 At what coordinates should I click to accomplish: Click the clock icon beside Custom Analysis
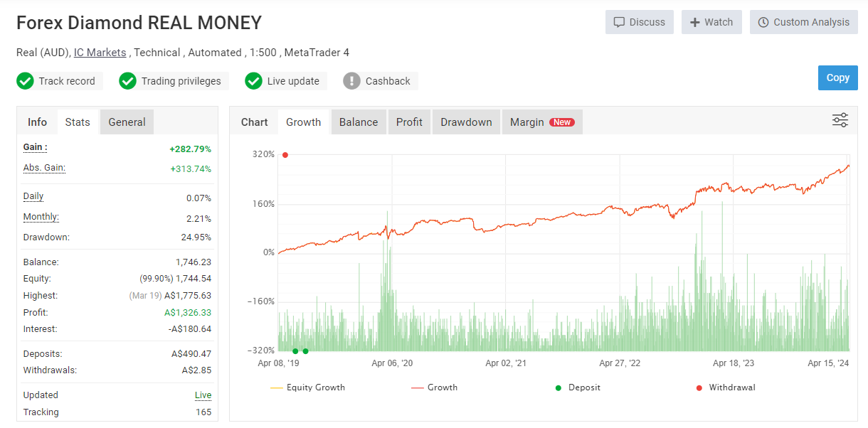coord(765,21)
